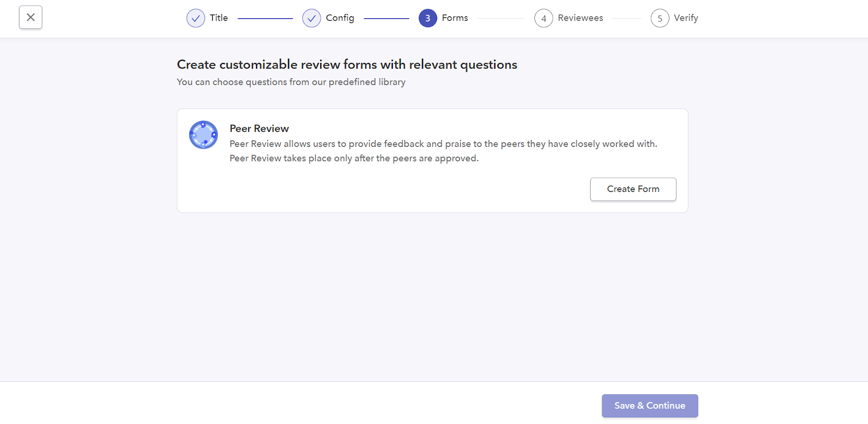Select the step 5 Verify circle
The image size is (868, 424).
[x=660, y=18]
